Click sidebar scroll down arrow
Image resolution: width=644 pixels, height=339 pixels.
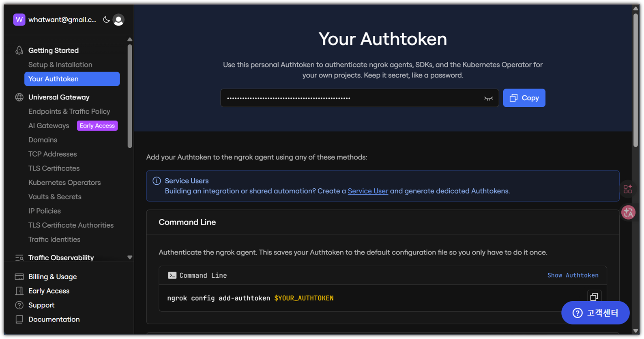pos(130,257)
